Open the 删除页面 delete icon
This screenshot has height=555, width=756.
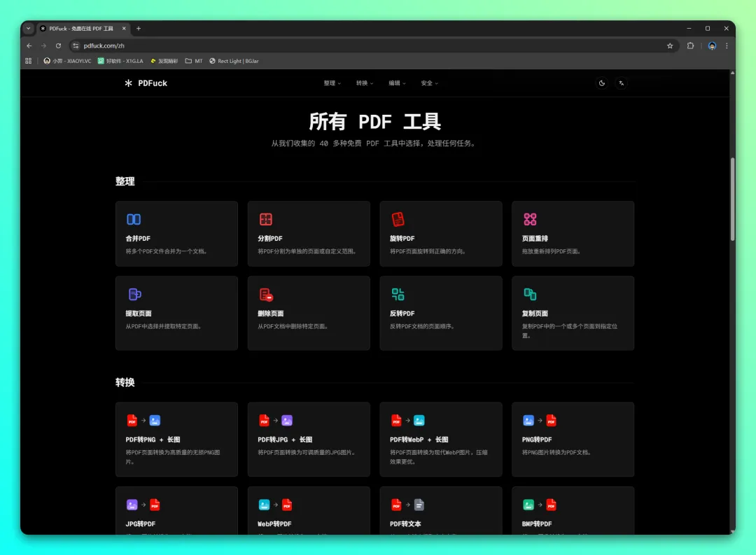pos(266,294)
